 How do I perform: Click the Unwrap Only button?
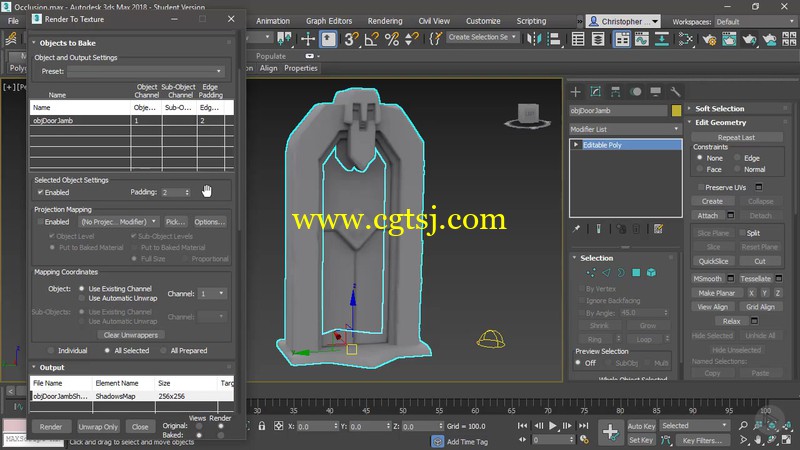98,427
